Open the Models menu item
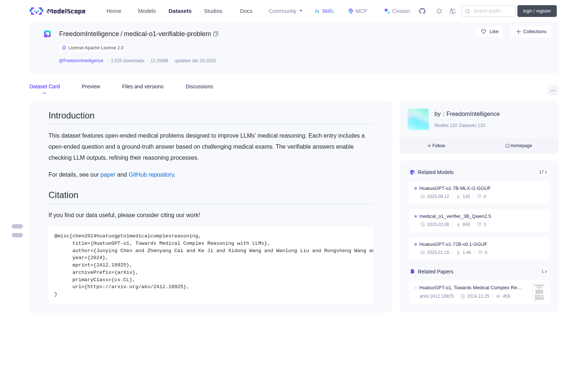This screenshot has height=368, width=588. 147,11
